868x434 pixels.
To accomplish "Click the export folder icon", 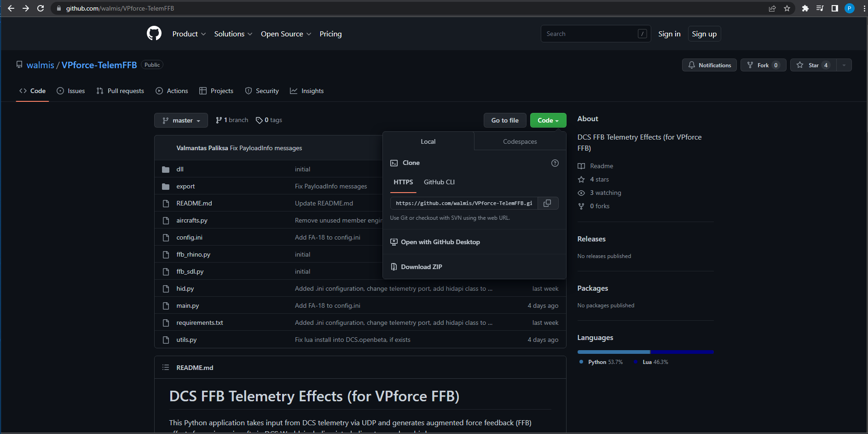I will coord(166,187).
